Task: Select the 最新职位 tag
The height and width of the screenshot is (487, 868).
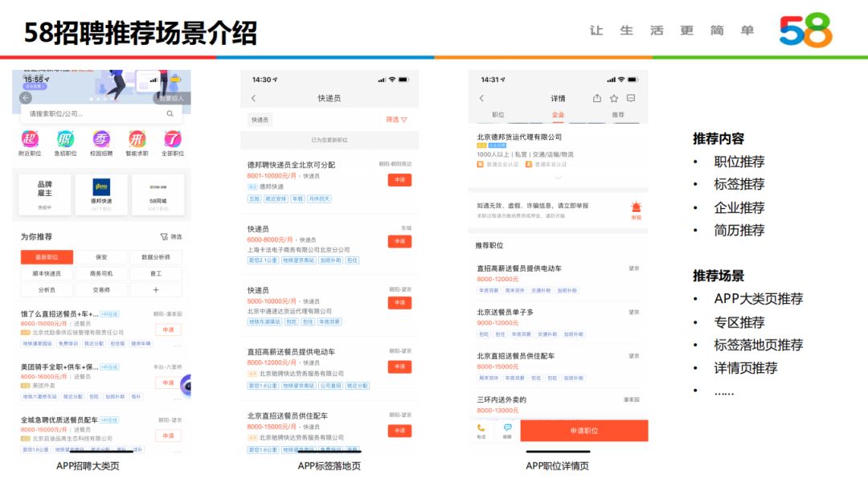Action: (x=47, y=257)
